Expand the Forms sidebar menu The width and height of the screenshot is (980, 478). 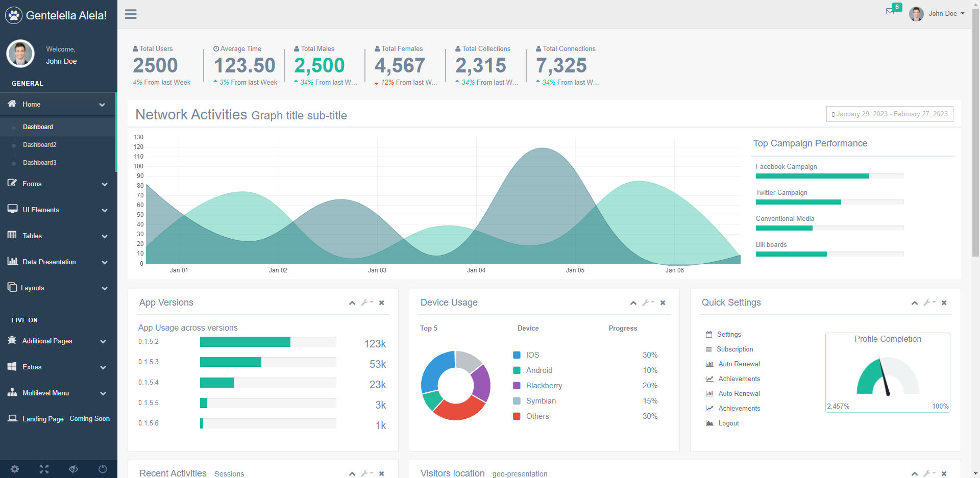tap(58, 184)
